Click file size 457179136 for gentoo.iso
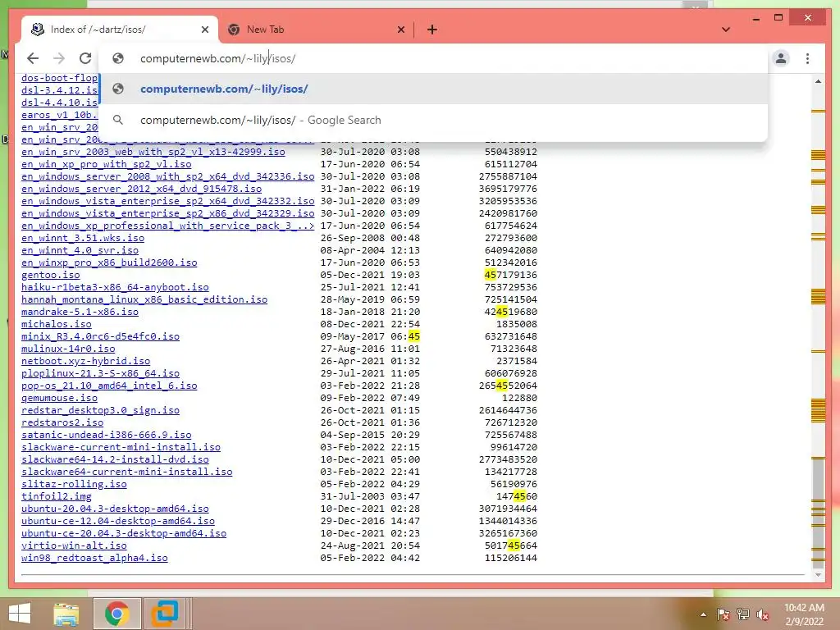The height and width of the screenshot is (630, 840). click(x=510, y=275)
